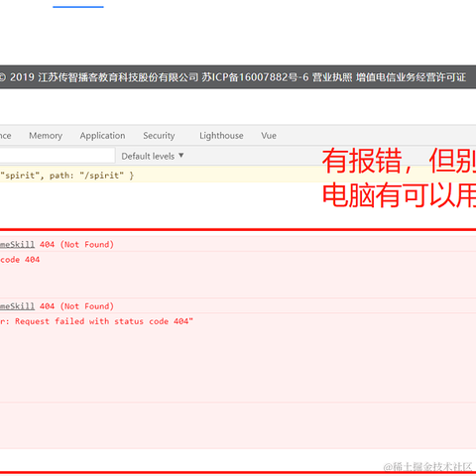Select the Lighthouse tab
The height and width of the screenshot is (476, 476).
click(221, 136)
